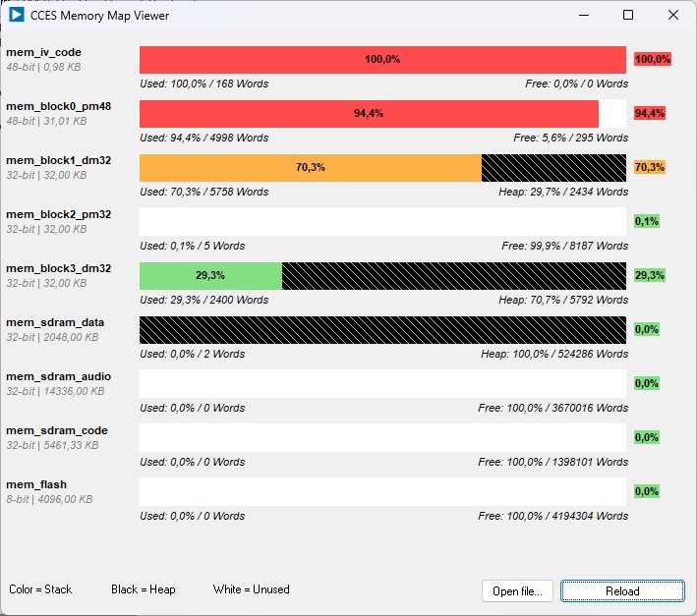The image size is (697, 616).
Task: Click the '32-bit | 14336,00 KB' size text
Action: coord(56,391)
